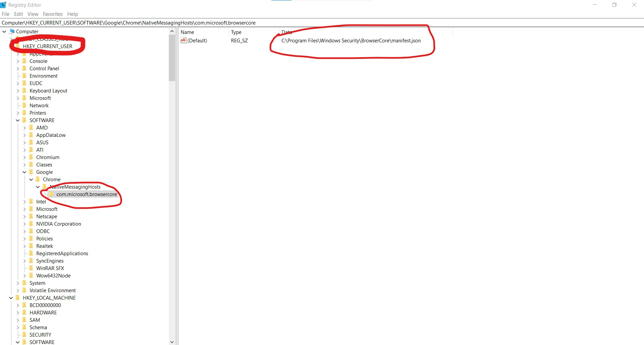644x345 pixels.
Task: Click the Intel folder icon
Action: [x=31, y=201]
